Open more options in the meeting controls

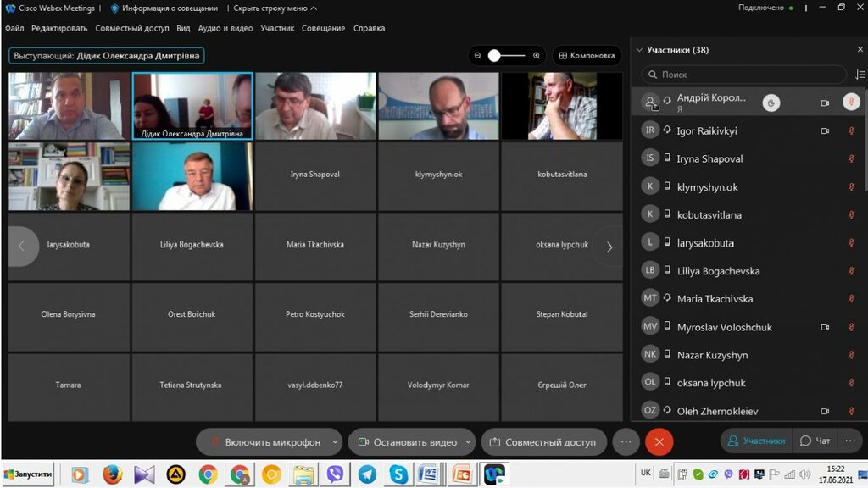(626, 441)
